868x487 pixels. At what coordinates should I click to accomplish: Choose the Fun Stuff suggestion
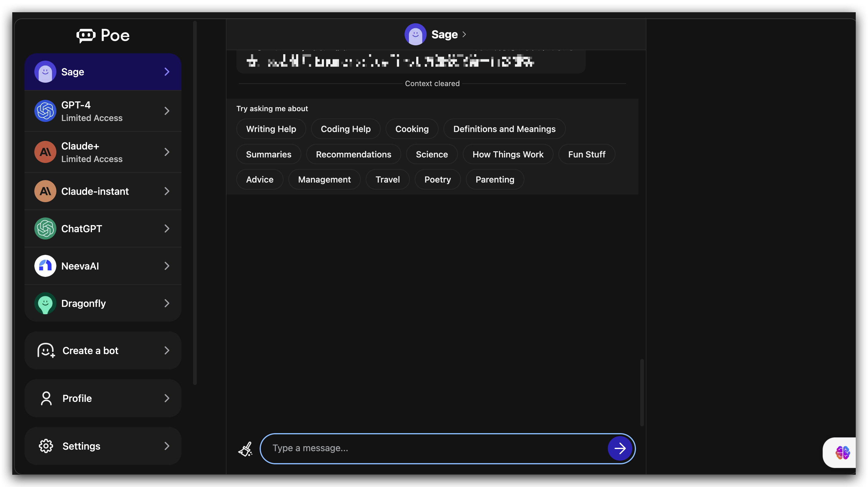coord(587,154)
